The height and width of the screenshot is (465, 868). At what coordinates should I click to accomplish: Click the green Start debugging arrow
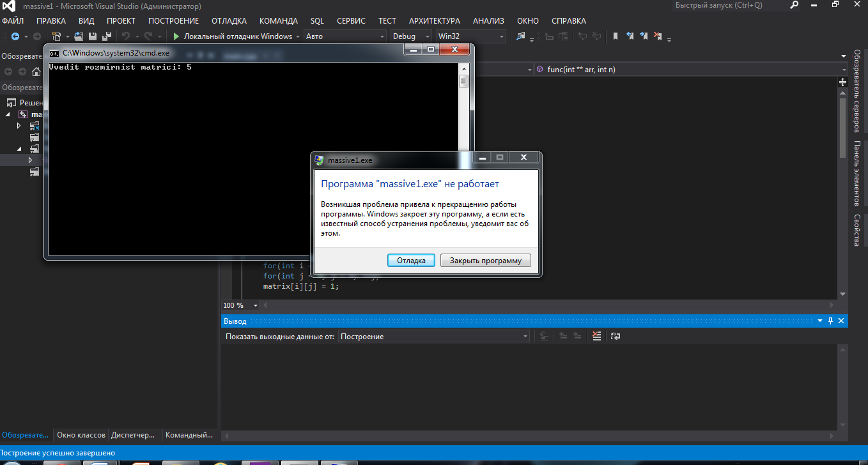(176, 36)
